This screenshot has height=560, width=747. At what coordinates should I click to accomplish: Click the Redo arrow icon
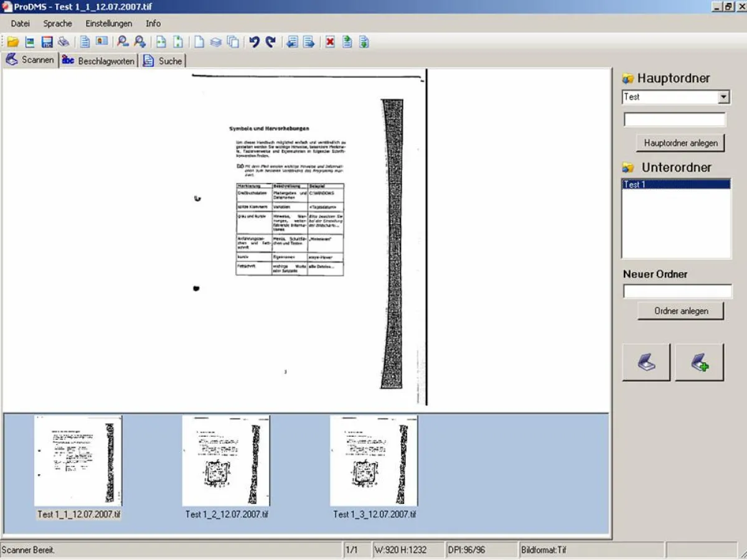(x=271, y=42)
